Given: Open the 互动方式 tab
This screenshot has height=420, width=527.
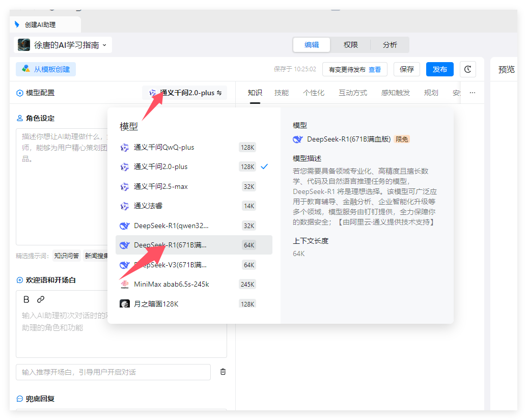Looking at the screenshot, I should pos(353,93).
